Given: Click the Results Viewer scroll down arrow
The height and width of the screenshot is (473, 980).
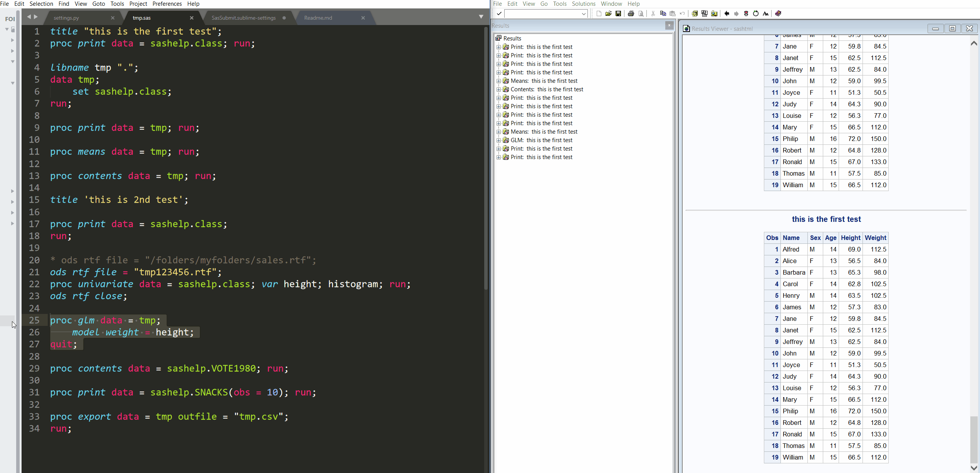Looking at the screenshot, I should pos(974,468).
